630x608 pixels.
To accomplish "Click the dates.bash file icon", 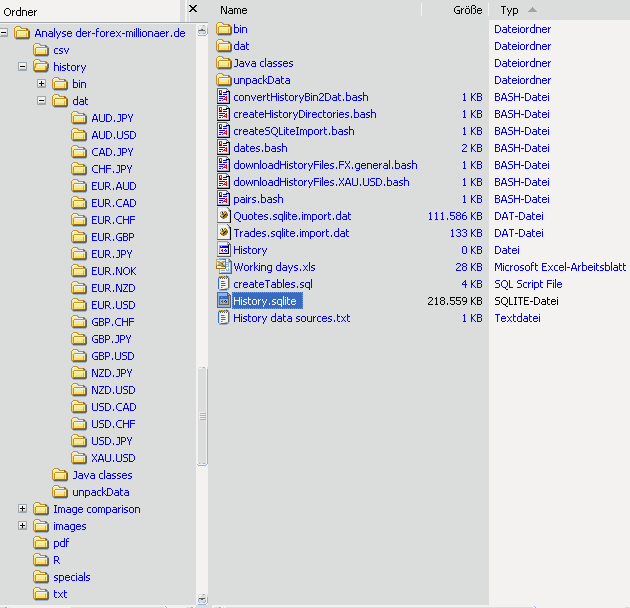I will pos(223,148).
